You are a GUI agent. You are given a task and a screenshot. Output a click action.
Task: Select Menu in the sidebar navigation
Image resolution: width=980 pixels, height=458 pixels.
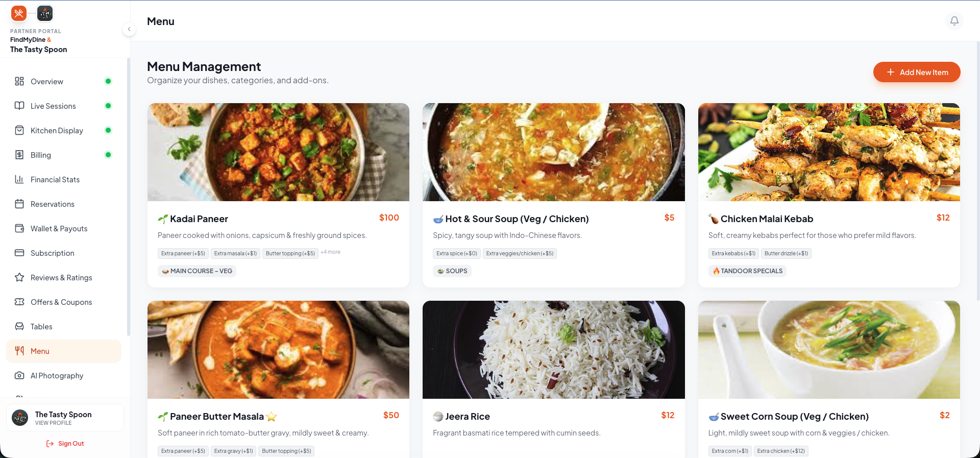(39, 351)
